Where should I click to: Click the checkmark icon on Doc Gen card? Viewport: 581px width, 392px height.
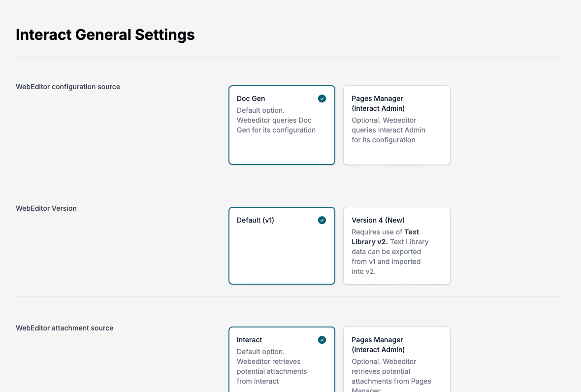coord(322,98)
